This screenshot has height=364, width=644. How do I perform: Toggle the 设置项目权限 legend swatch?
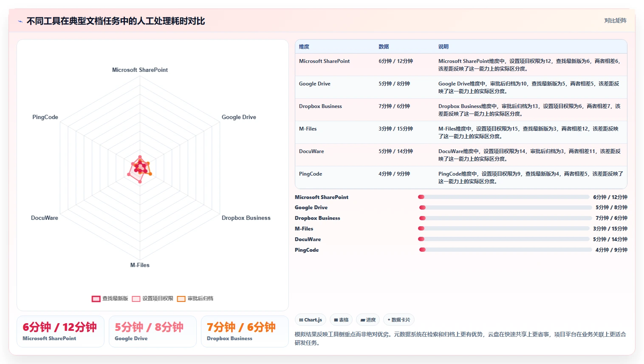136,299
